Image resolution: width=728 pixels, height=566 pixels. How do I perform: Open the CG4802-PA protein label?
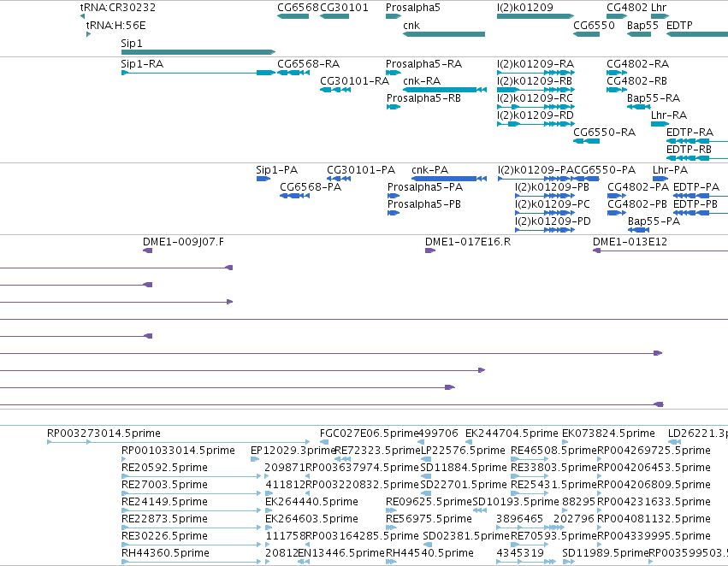pyautogui.click(x=638, y=187)
